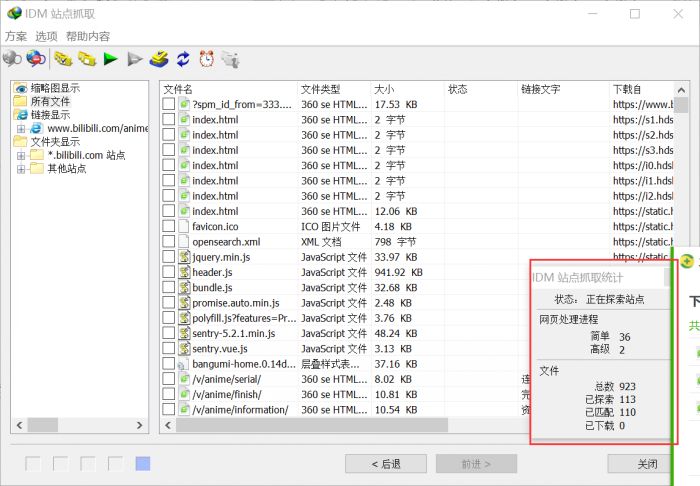
Task: Click the file list scroll up arrow
Action: point(681,90)
